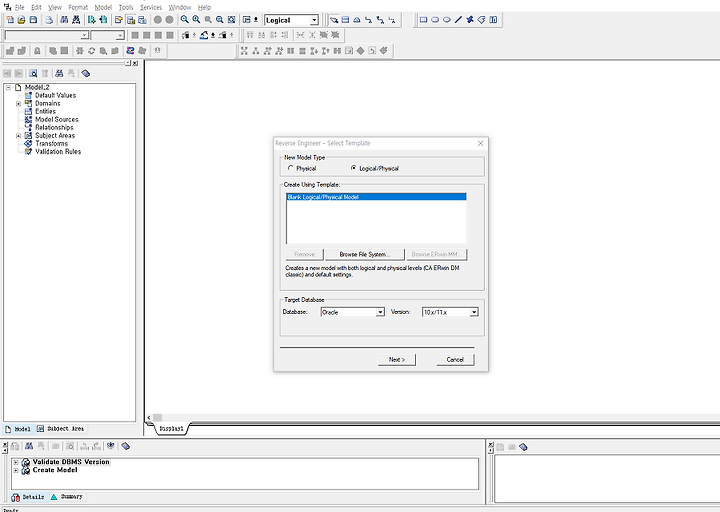Select the Logical/Physical model type radio button

click(x=353, y=168)
